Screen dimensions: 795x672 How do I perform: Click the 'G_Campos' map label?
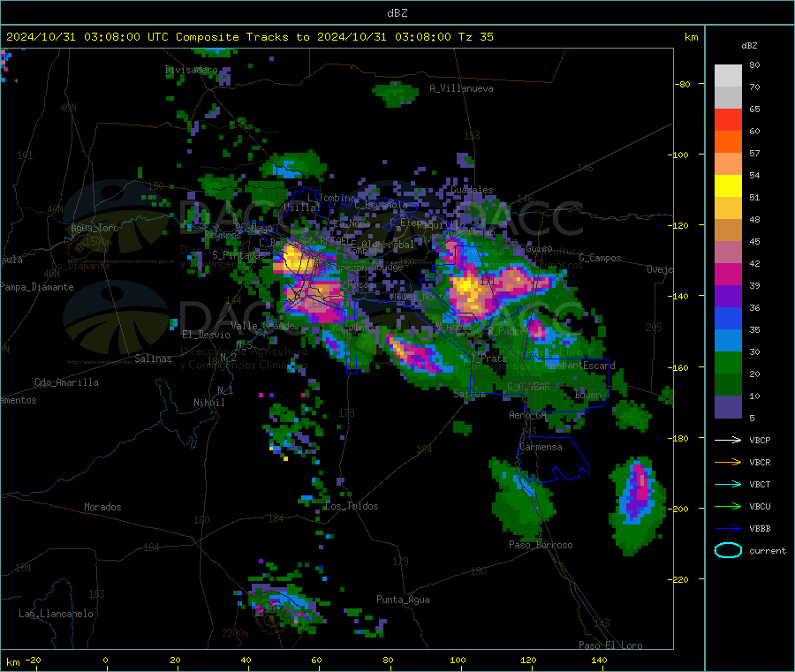(601, 258)
